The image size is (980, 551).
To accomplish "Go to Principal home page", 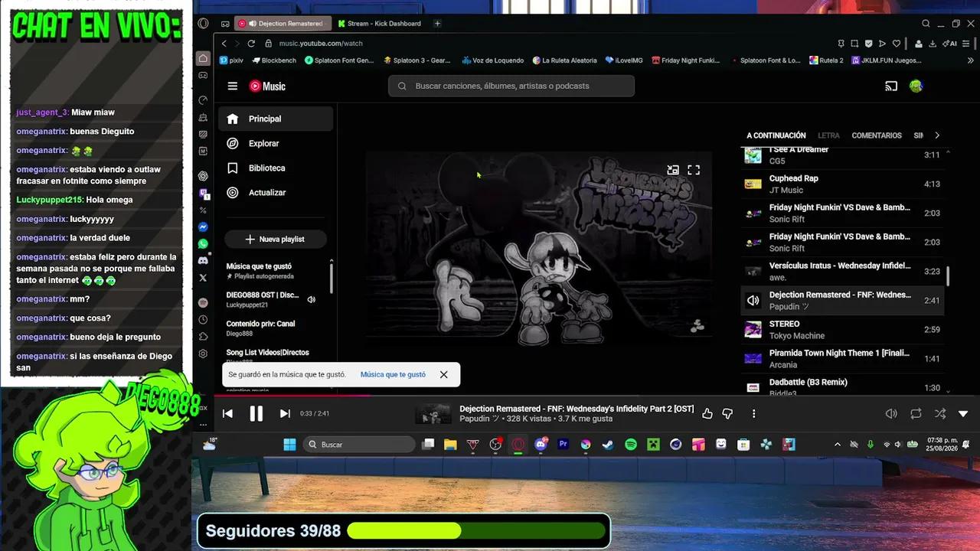I will pos(276,119).
